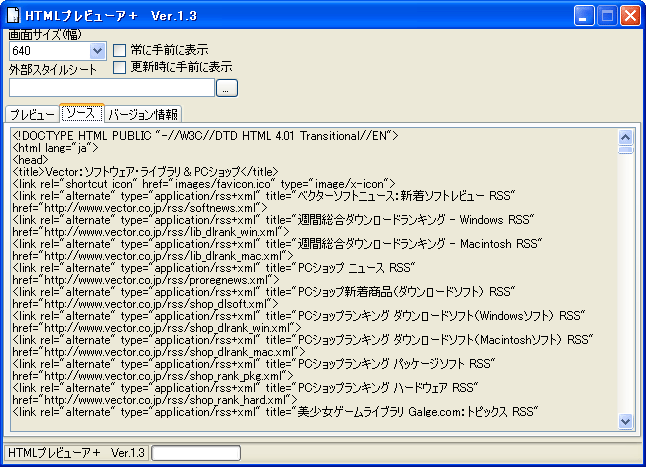Screen dimensions: 646x467
Task: Minimize the HTMLプレビューア+ window
Action: tap(584, 16)
